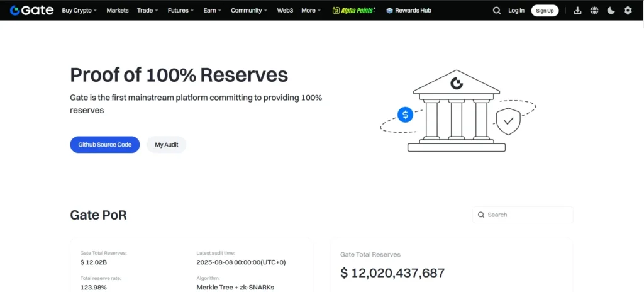Click the Log In link
644x292 pixels.
point(516,11)
